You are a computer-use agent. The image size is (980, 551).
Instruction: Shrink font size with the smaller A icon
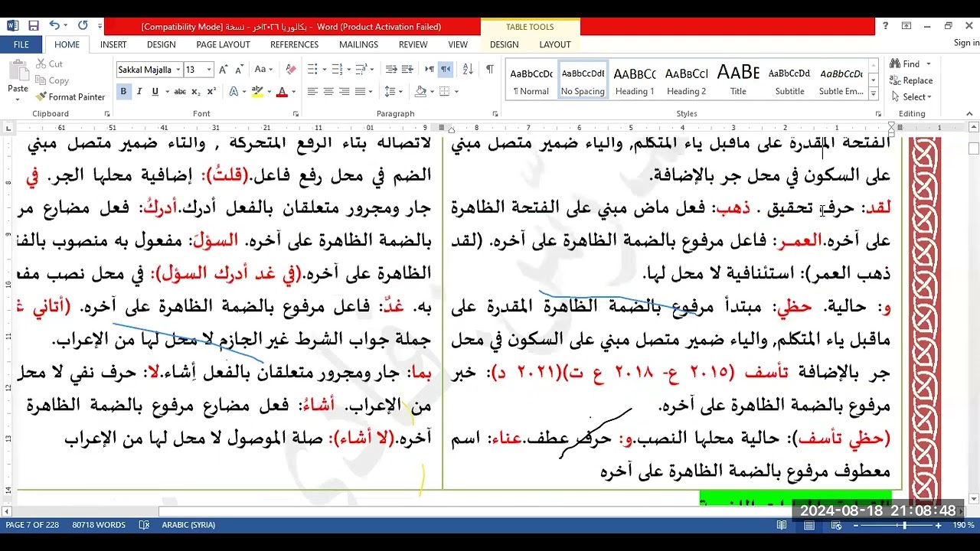[x=239, y=70]
